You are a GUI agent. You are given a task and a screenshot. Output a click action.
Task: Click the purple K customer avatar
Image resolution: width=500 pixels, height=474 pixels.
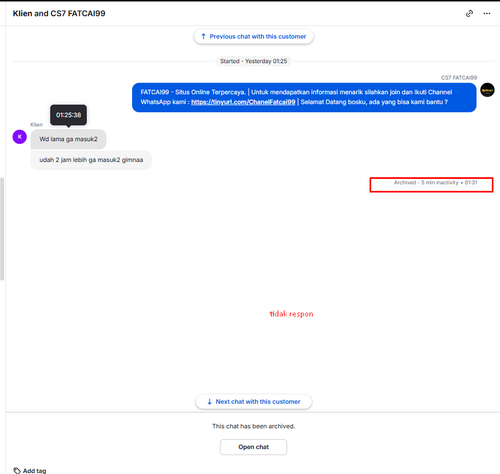point(20,137)
